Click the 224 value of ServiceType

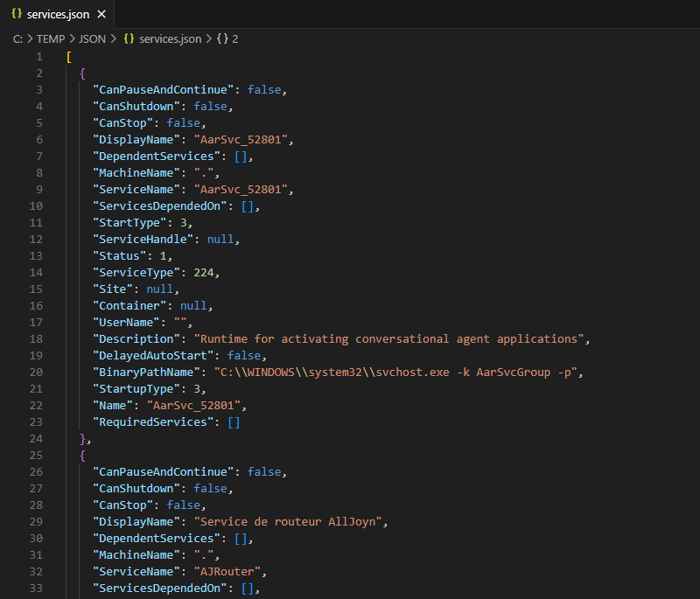coord(204,273)
